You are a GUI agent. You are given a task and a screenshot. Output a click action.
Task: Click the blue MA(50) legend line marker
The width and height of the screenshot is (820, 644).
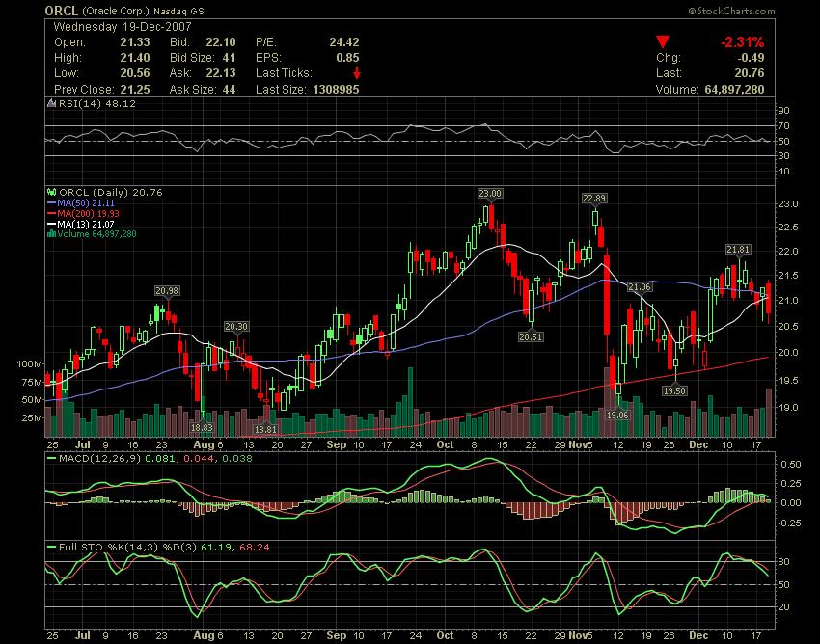tap(51, 202)
